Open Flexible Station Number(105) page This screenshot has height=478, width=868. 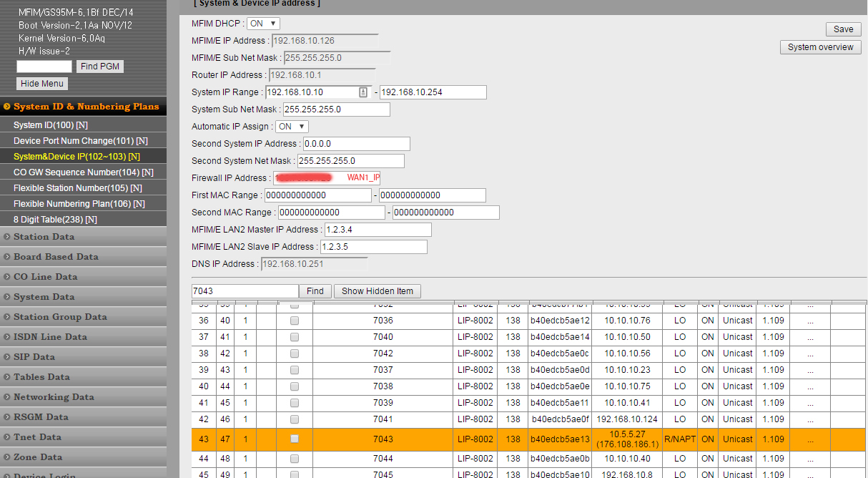click(x=77, y=188)
